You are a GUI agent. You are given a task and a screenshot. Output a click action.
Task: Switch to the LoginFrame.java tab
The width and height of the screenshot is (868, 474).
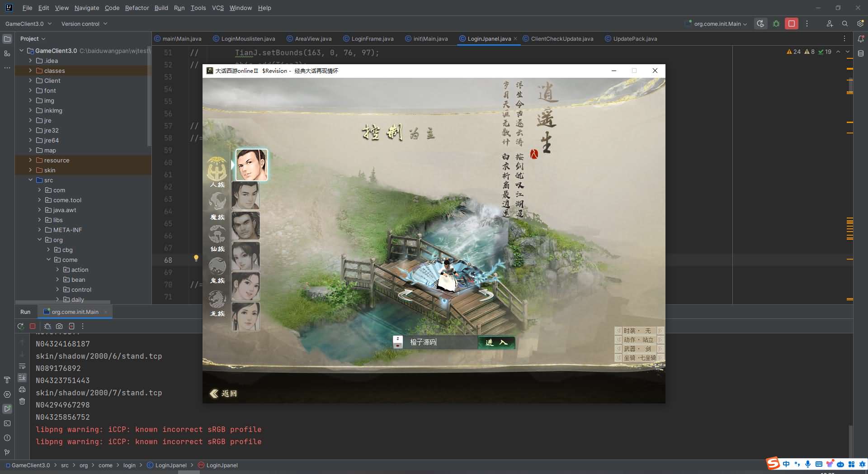[x=372, y=39]
